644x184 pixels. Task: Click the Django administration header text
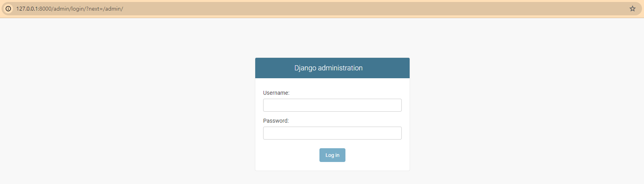[x=328, y=68]
